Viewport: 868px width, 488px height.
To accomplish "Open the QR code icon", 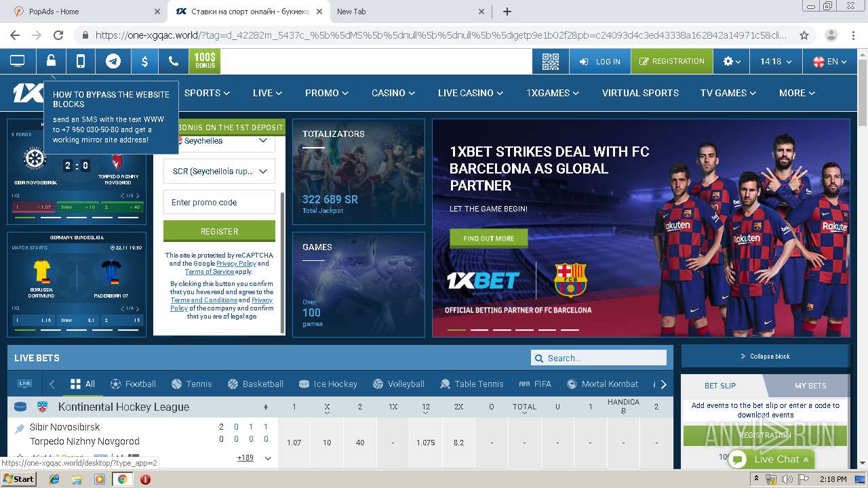I will (x=551, y=61).
